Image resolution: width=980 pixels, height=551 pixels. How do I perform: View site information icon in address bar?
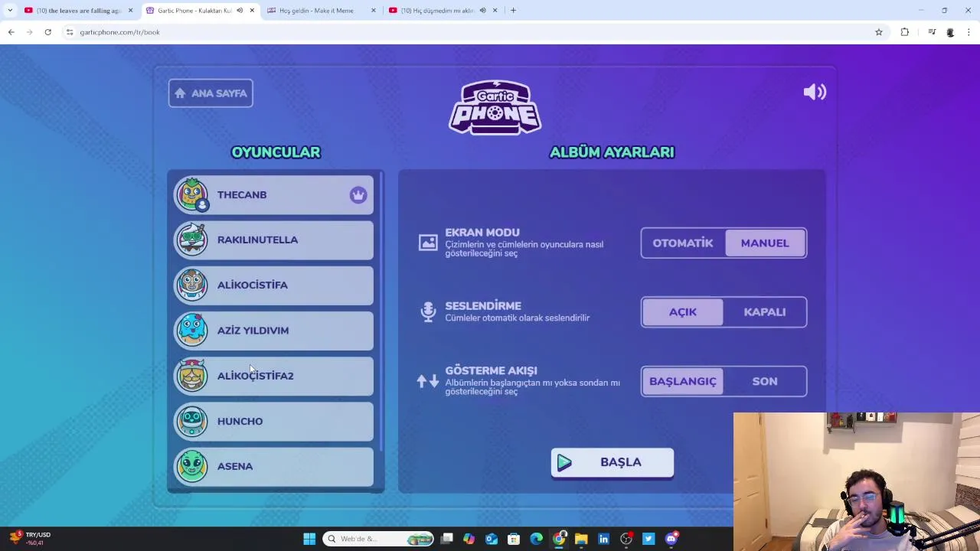[70, 32]
